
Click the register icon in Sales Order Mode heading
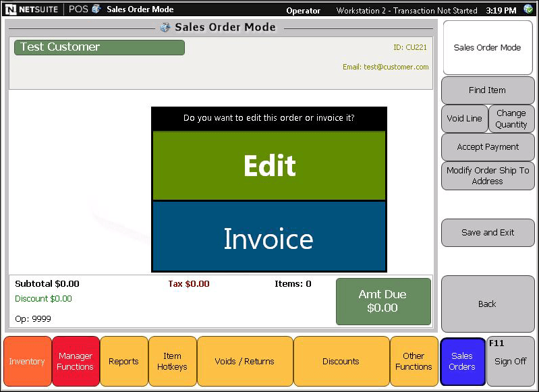coord(165,27)
